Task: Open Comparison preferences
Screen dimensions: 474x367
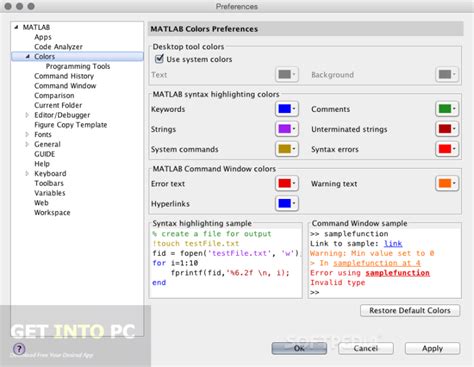Action: point(54,95)
